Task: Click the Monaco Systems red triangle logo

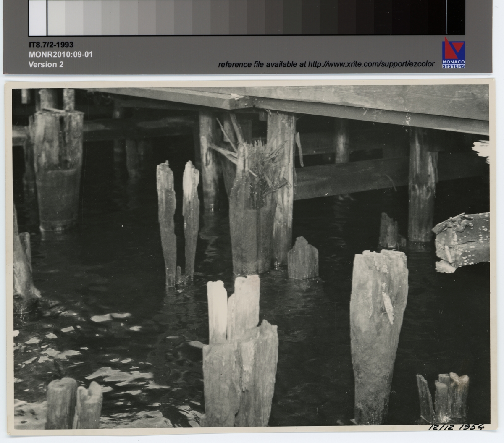Action: [x=453, y=50]
